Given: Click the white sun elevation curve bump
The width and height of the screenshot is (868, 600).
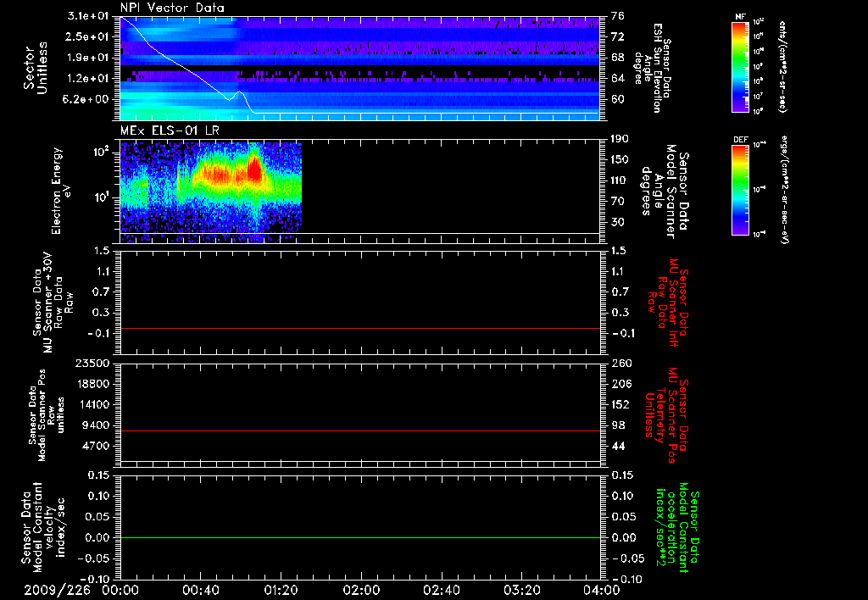Looking at the screenshot, I should [x=239, y=92].
